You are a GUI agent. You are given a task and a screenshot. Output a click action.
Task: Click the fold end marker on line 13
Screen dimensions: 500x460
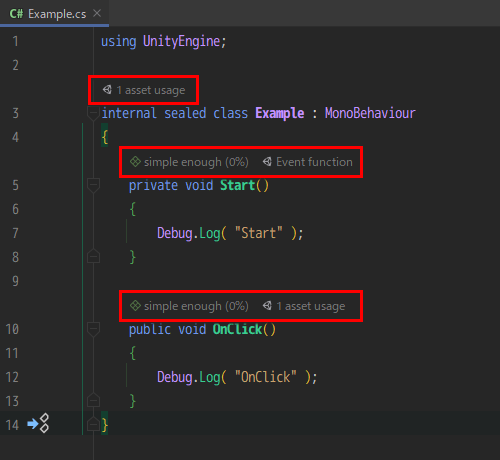coord(93,400)
